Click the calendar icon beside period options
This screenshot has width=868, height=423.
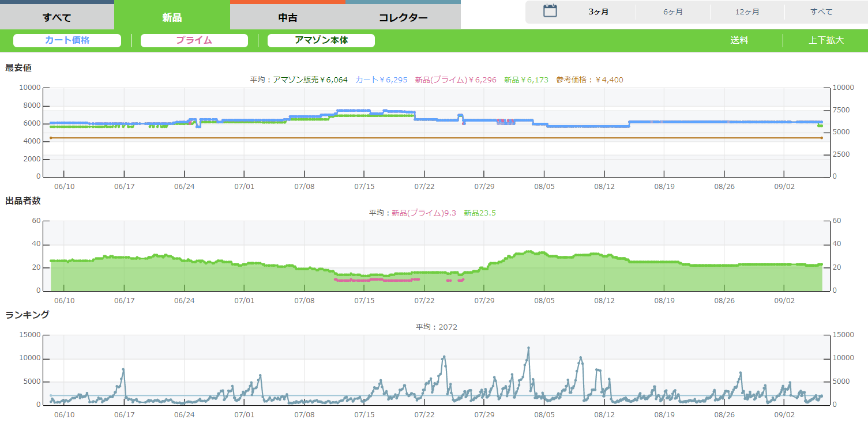point(550,11)
